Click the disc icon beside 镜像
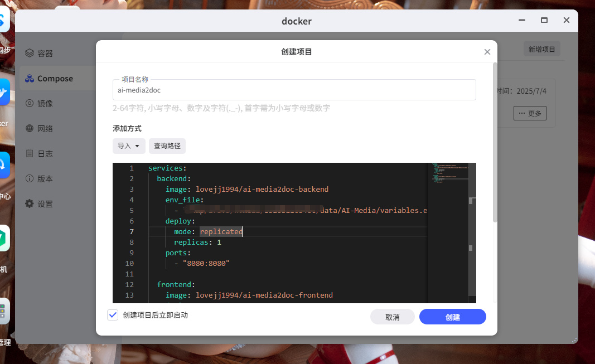This screenshot has height=364, width=595. click(30, 103)
